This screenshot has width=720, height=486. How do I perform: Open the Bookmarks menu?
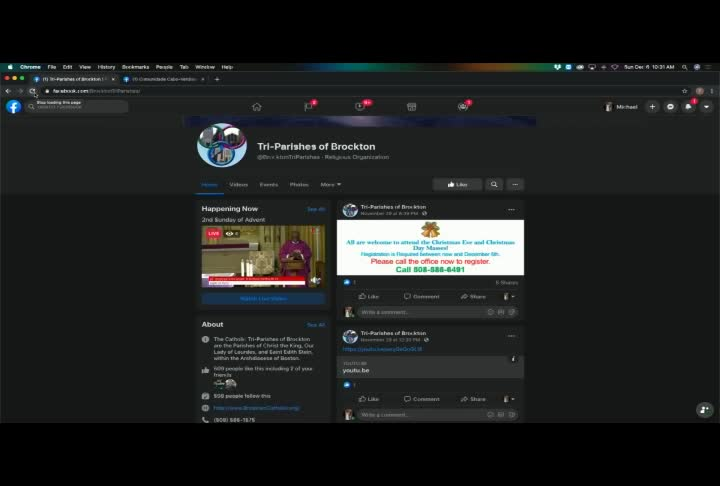(x=135, y=67)
